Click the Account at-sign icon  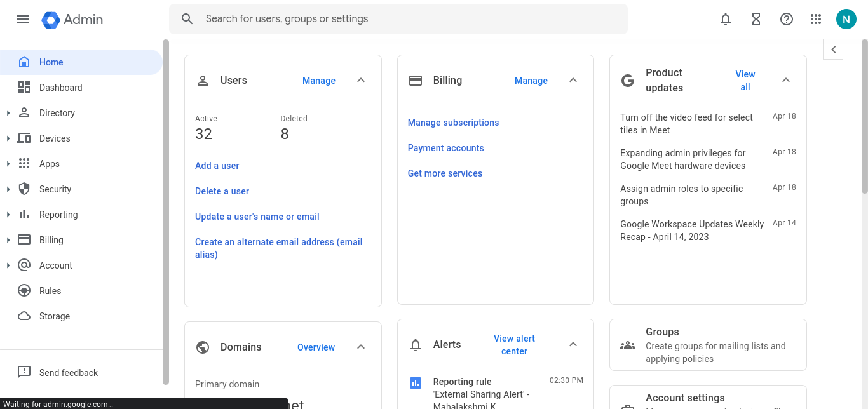24,265
